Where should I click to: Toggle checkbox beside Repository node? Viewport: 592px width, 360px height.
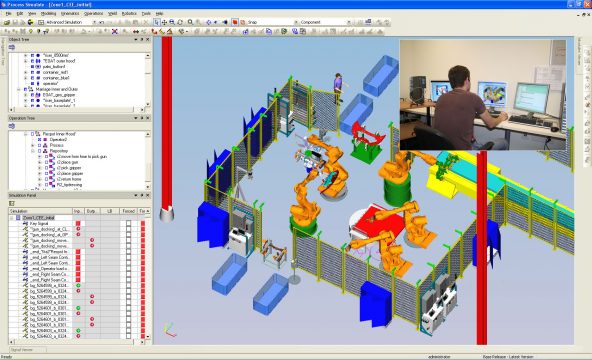click(x=39, y=151)
